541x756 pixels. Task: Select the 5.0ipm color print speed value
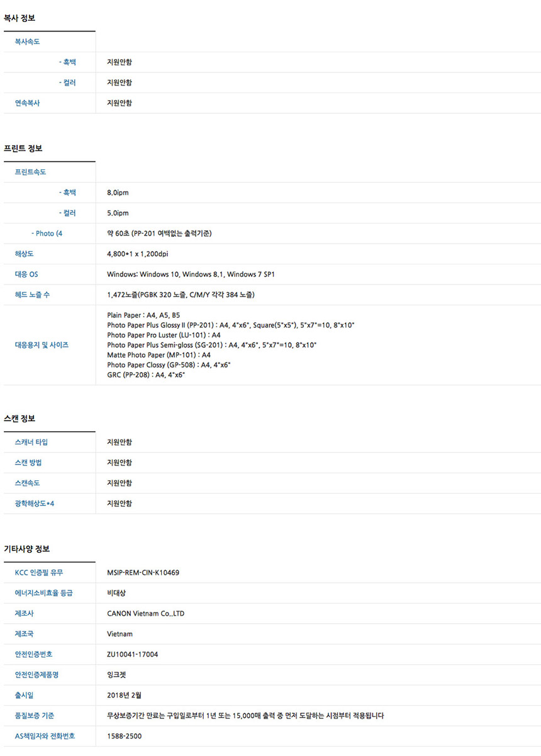(x=118, y=213)
